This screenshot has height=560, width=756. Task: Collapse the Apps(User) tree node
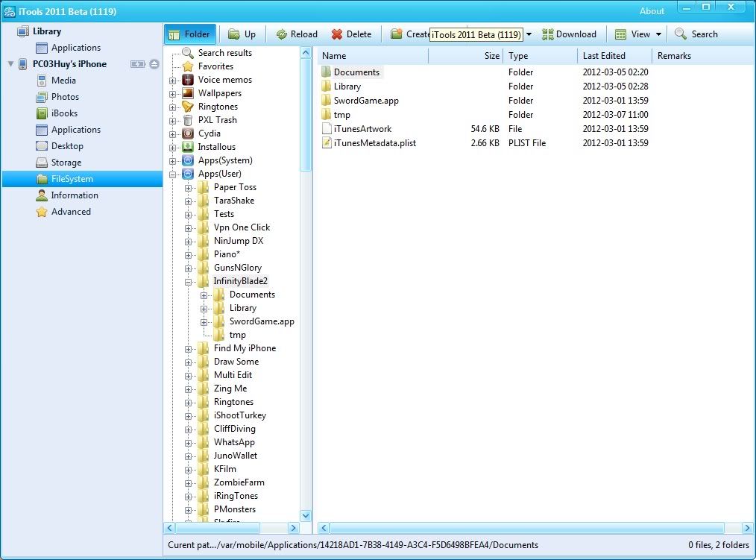pyautogui.click(x=173, y=174)
